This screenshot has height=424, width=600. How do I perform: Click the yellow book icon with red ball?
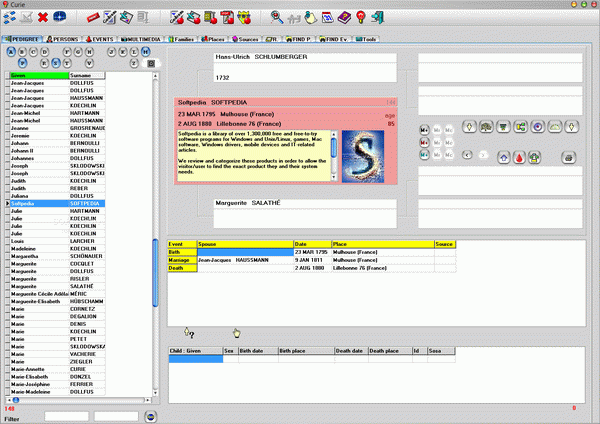click(x=210, y=18)
